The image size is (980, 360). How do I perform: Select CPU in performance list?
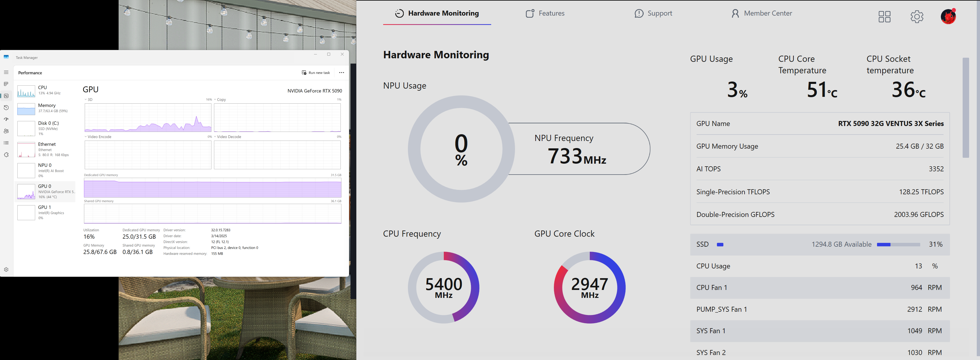point(46,91)
